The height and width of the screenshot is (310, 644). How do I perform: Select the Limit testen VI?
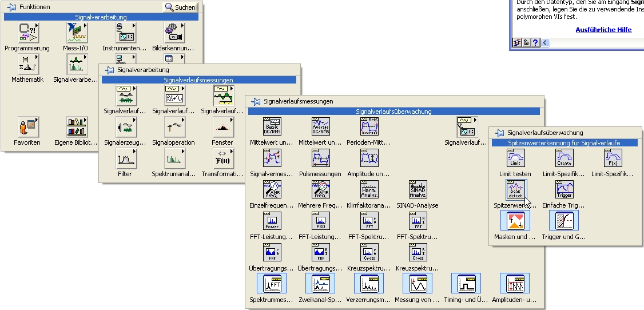pos(515,158)
